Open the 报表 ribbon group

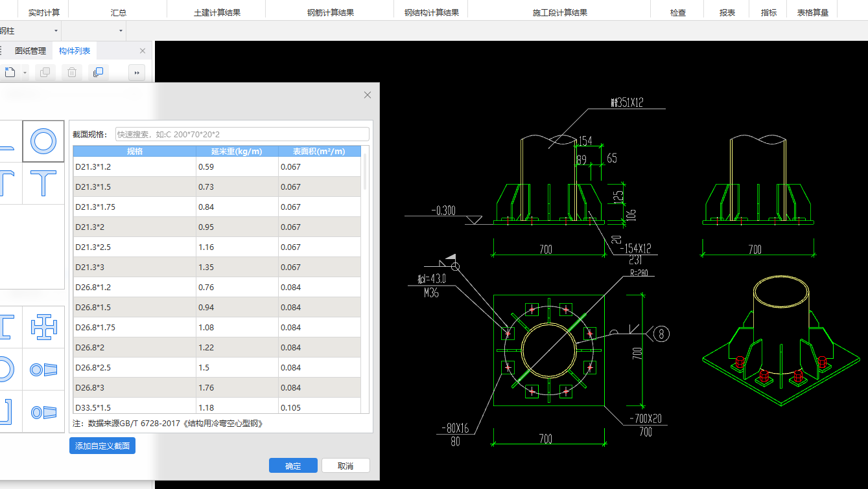click(727, 13)
